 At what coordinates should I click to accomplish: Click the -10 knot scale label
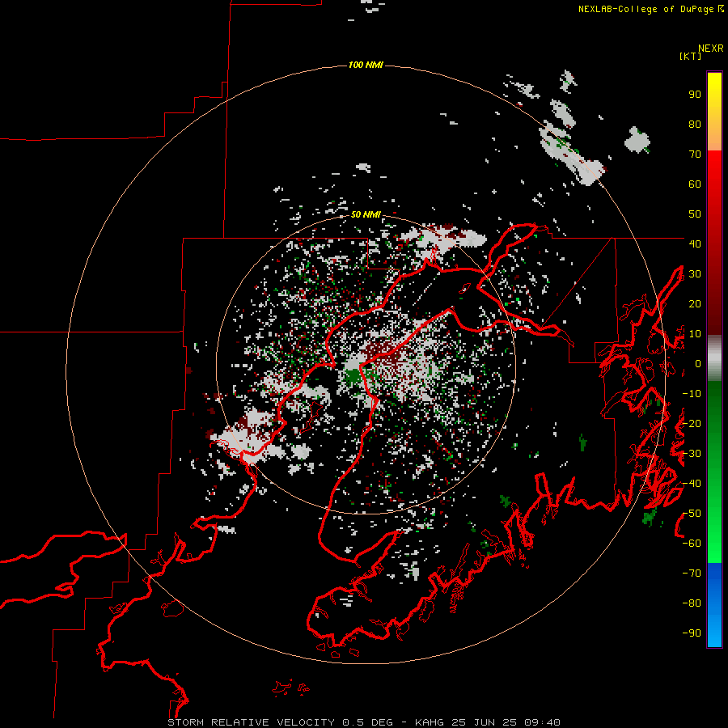coord(692,394)
